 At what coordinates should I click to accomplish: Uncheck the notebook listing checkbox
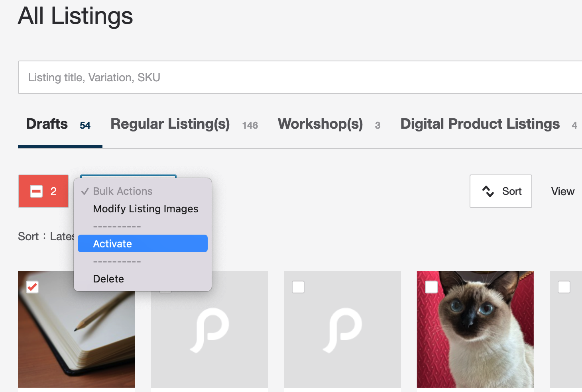[32, 287]
